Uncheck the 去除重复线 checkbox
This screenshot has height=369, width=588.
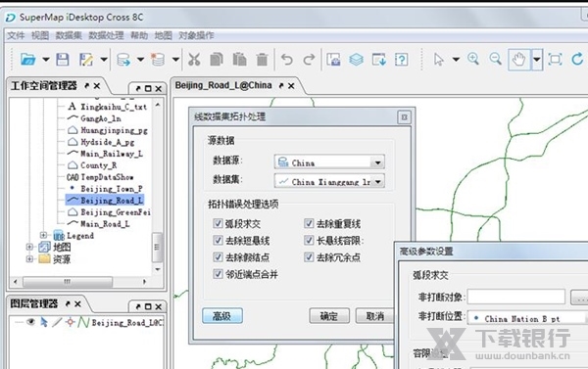click(309, 223)
